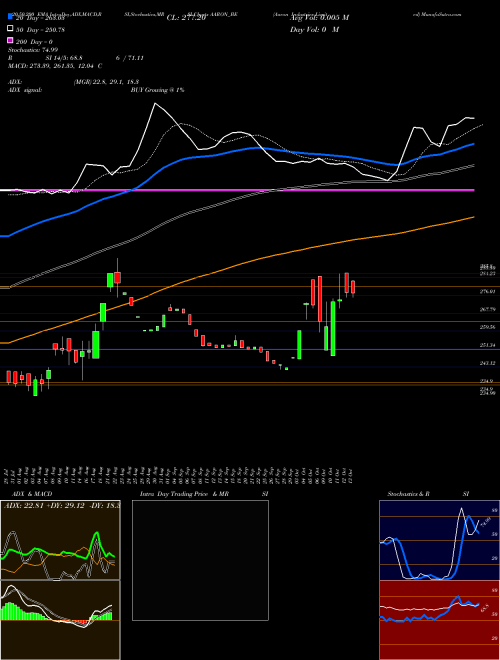Click the 'MACD: 273.39, 261.35, 12.04 C' readout
The image size is (500, 660).
pos(55,66)
